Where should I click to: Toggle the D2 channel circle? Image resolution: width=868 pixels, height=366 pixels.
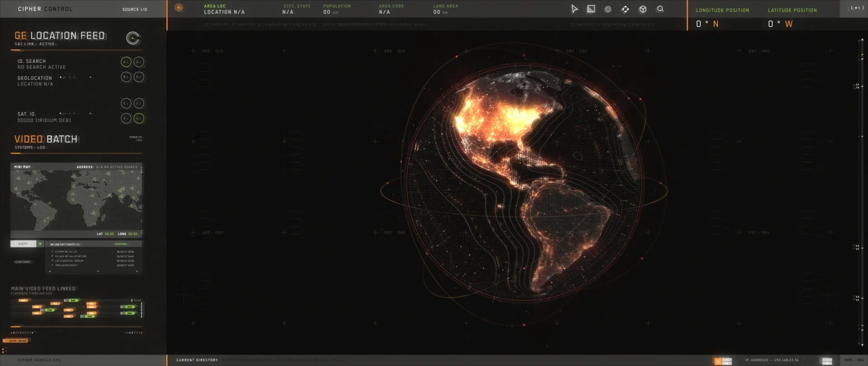pyautogui.click(x=139, y=118)
